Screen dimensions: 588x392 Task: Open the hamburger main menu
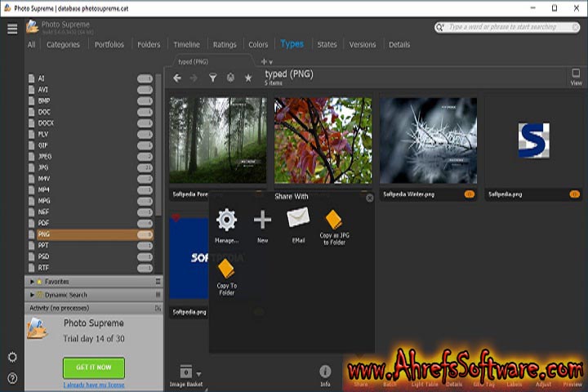12,29
